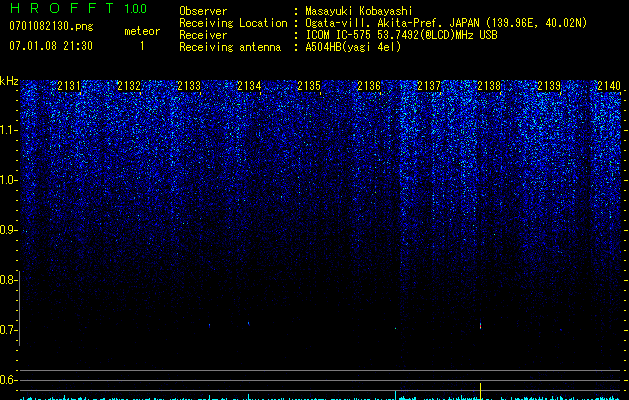629x400 pixels.
Task: Click time marker 2133
Action: (189, 85)
